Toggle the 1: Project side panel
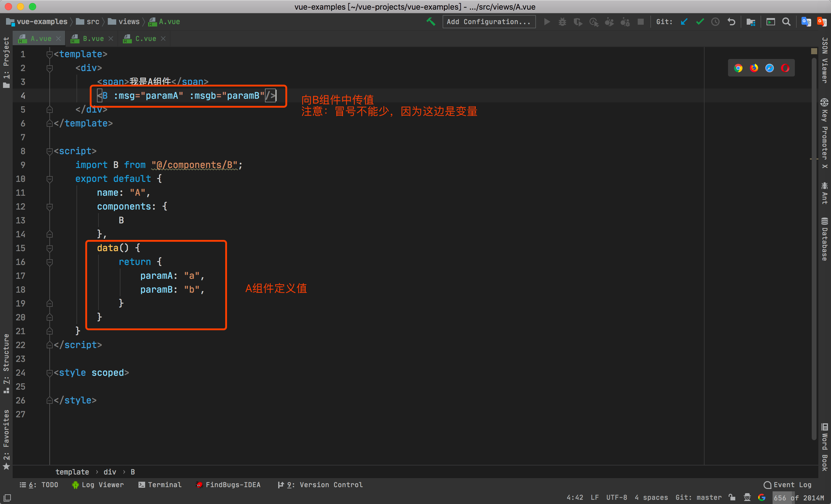The height and width of the screenshot is (504, 831). pyautogui.click(x=6, y=62)
